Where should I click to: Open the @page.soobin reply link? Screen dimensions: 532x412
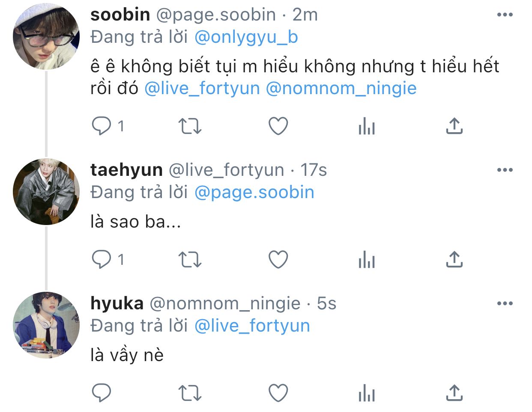pos(254,193)
